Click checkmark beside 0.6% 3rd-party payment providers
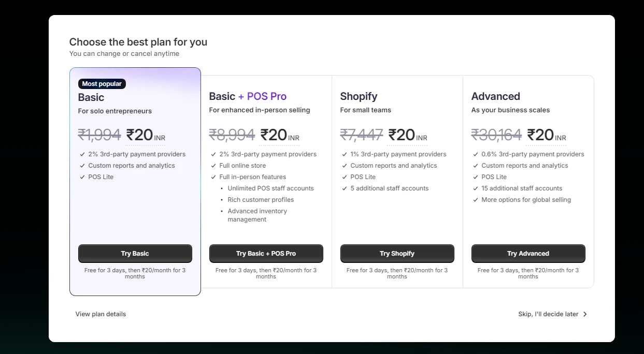This screenshot has height=354, width=644. tap(476, 154)
